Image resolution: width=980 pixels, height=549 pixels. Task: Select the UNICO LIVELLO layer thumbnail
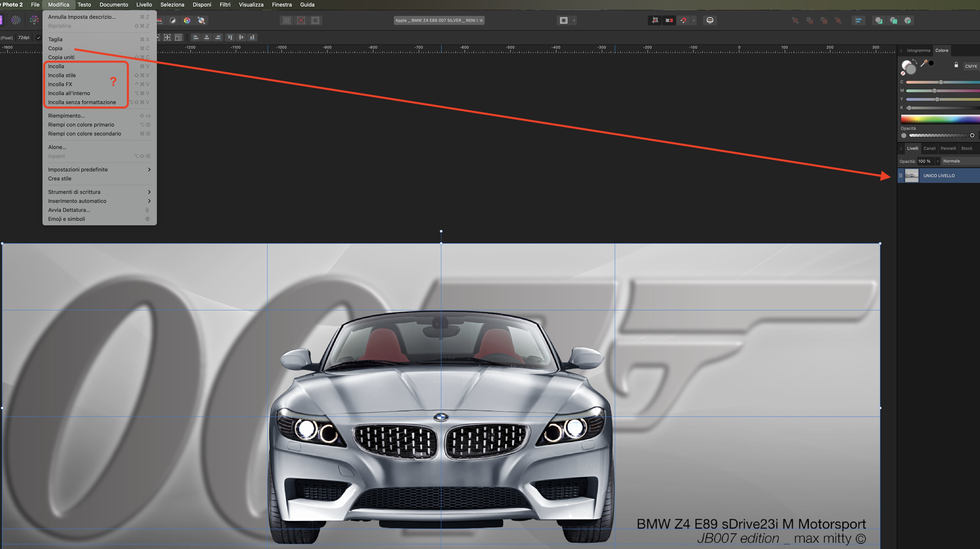point(912,176)
